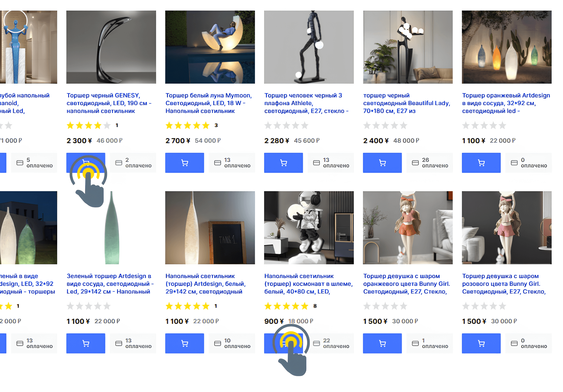Open the white Mymoon moon lamp title link
563x392 pixels.
pyautogui.click(x=208, y=103)
